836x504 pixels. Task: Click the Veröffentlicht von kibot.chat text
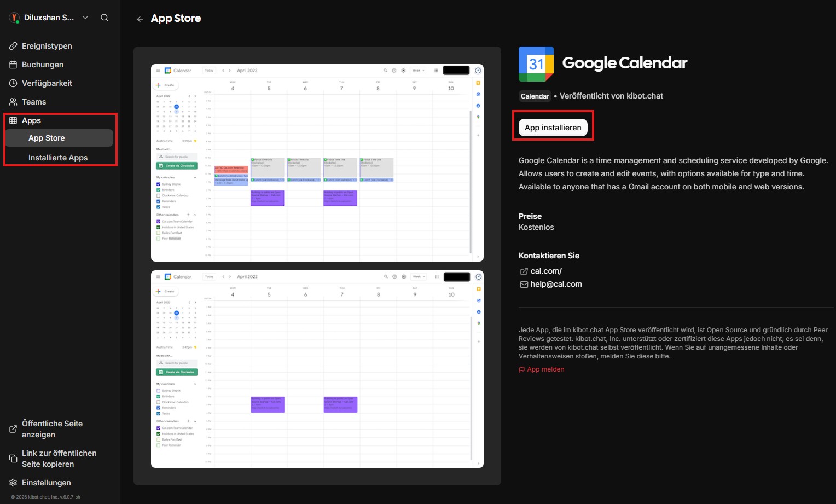(611, 96)
